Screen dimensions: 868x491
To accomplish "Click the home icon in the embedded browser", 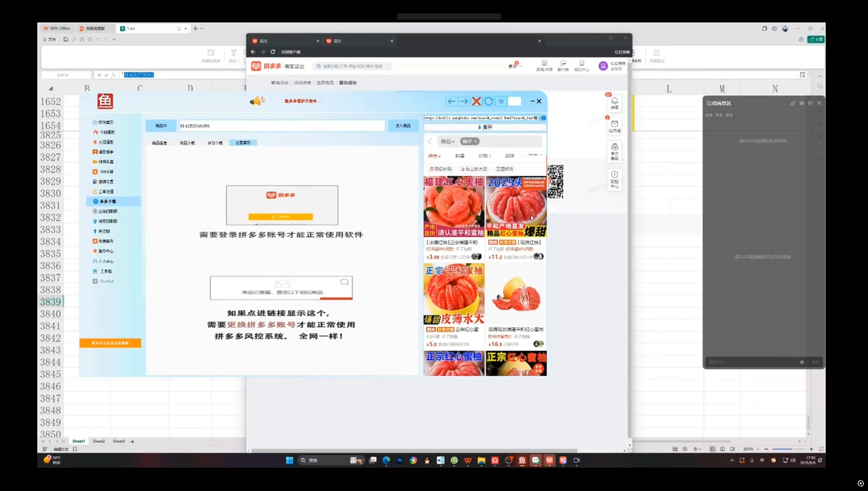I will click(501, 101).
